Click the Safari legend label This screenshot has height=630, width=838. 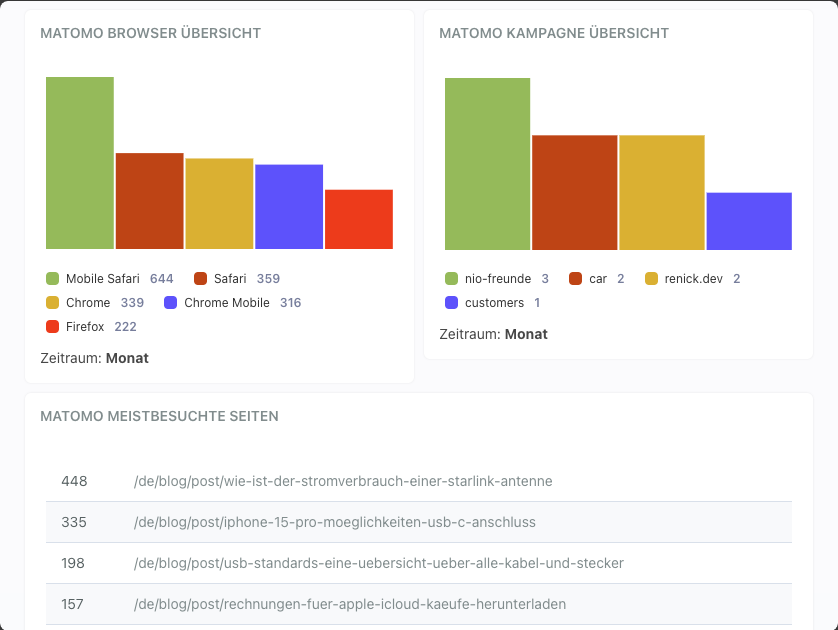click(x=230, y=278)
